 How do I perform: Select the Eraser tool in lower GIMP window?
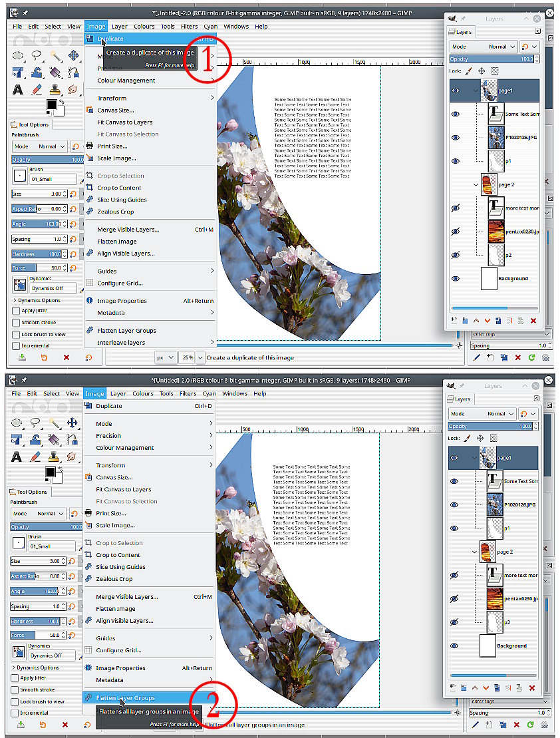pos(35,457)
